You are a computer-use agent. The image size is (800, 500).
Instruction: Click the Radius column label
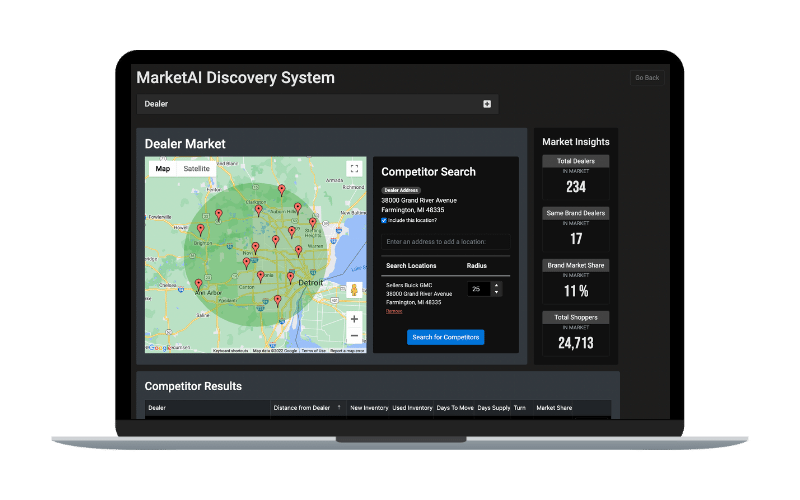coord(477,266)
